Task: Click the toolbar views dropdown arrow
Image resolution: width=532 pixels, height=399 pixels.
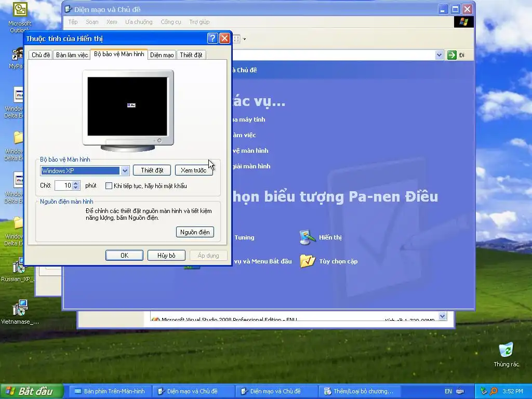Action: point(244,39)
